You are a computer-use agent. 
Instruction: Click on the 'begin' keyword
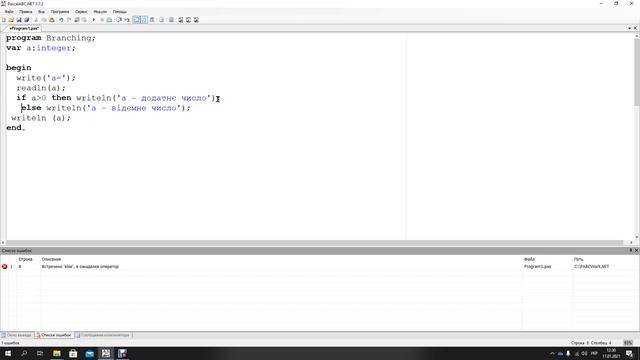coord(19,68)
